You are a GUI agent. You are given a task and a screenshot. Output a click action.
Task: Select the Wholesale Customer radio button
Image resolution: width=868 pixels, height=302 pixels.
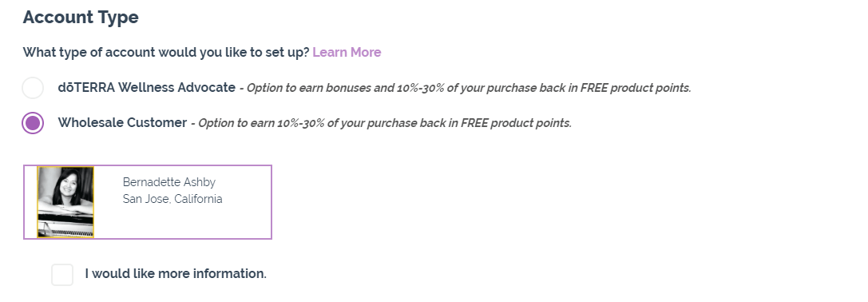click(33, 123)
